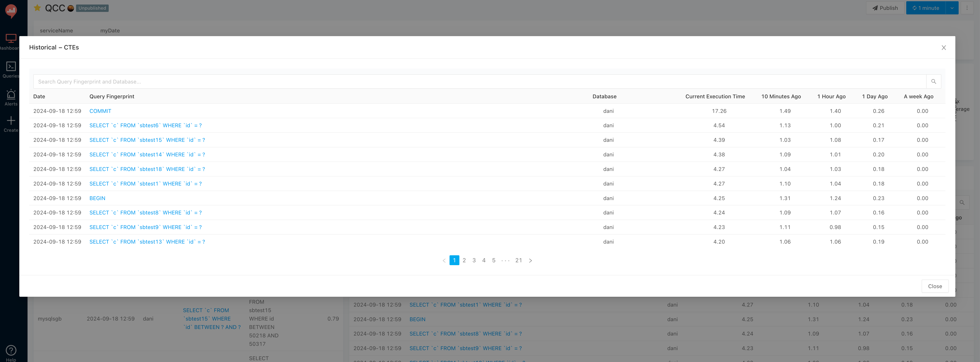Image resolution: width=980 pixels, height=362 pixels.
Task: Select page 4 in pagination
Action: tap(484, 260)
